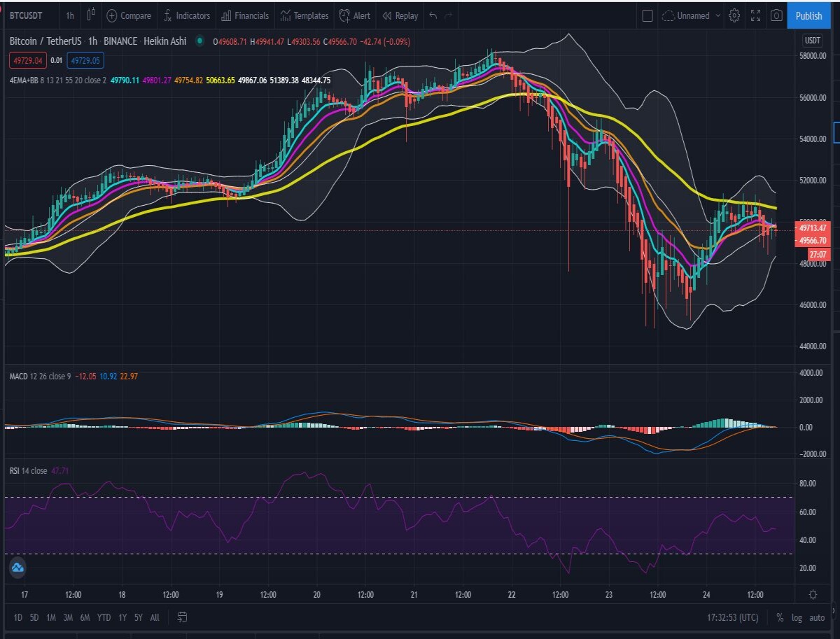This screenshot has height=639, width=840.
Task: Open the Financials menu
Action: 244,15
